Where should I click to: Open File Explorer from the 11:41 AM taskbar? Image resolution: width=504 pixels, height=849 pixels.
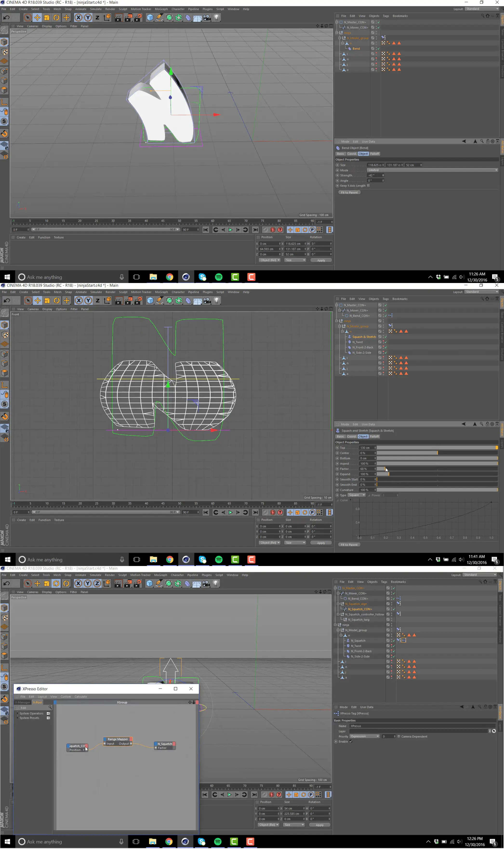click(x=153, y=559)
